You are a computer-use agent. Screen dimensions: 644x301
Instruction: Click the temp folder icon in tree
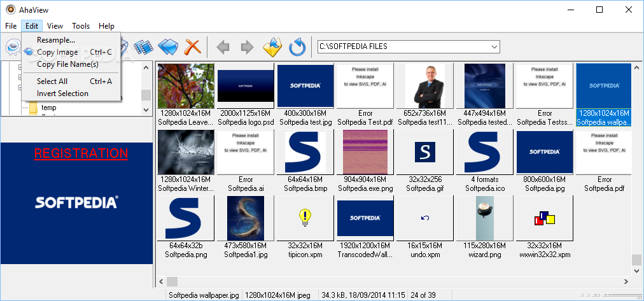[x=33, y=108]
